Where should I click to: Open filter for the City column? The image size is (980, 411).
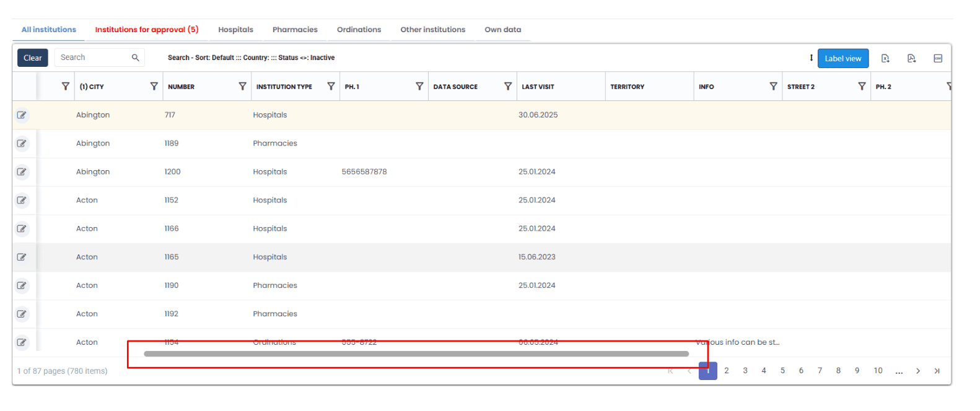154,87
